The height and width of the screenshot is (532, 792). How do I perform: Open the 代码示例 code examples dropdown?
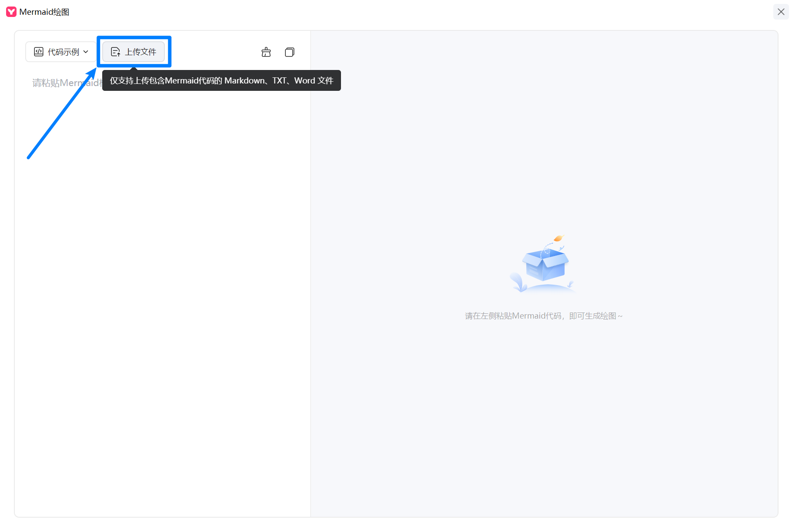[61, 52]
